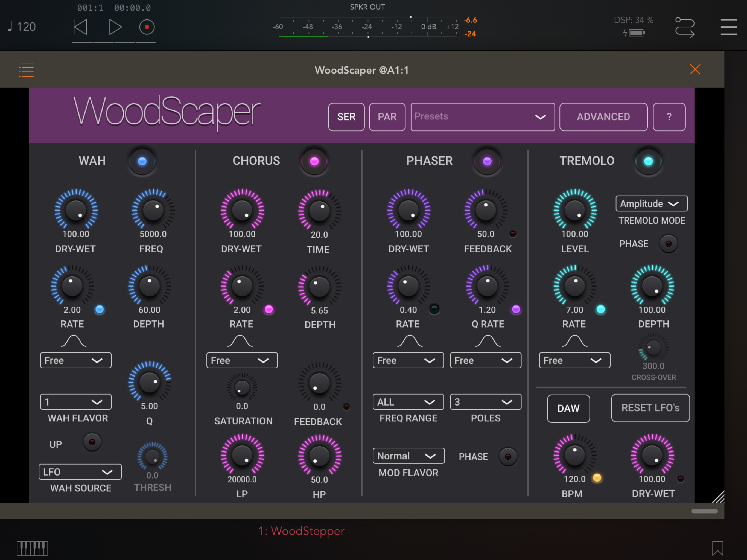747x560 pixels.
Task: Close the WoodScaper plugin window
Action: (695, 69)
